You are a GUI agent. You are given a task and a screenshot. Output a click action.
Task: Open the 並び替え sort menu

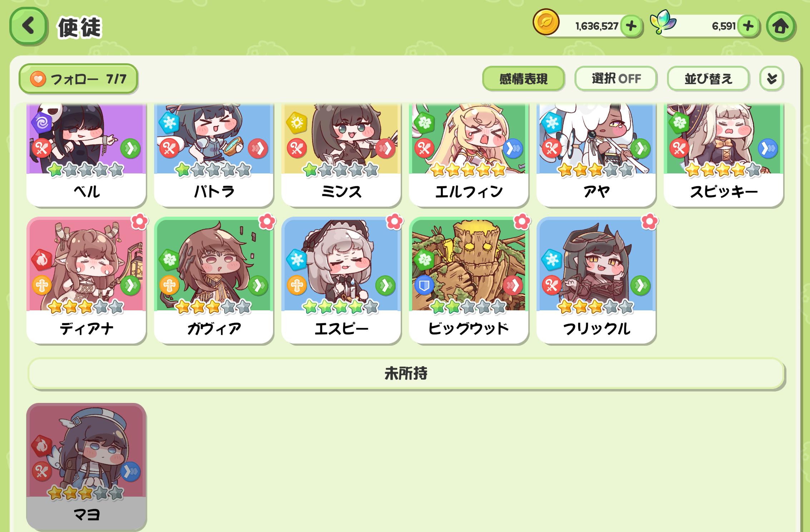[708, 78]
